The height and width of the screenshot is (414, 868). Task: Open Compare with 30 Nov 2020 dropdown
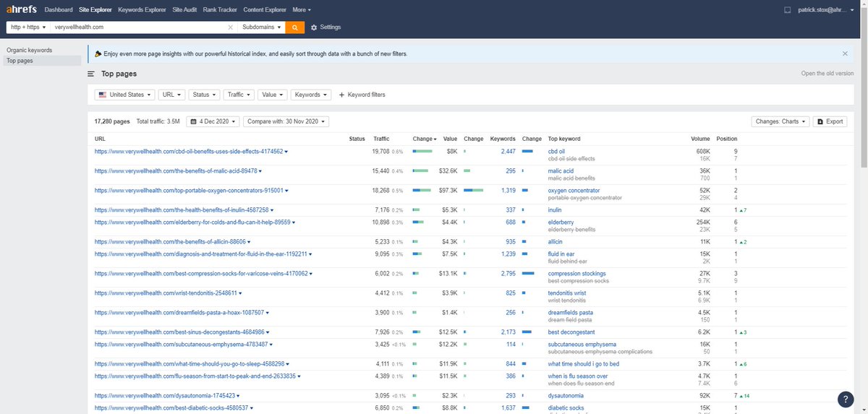point(286,121)
